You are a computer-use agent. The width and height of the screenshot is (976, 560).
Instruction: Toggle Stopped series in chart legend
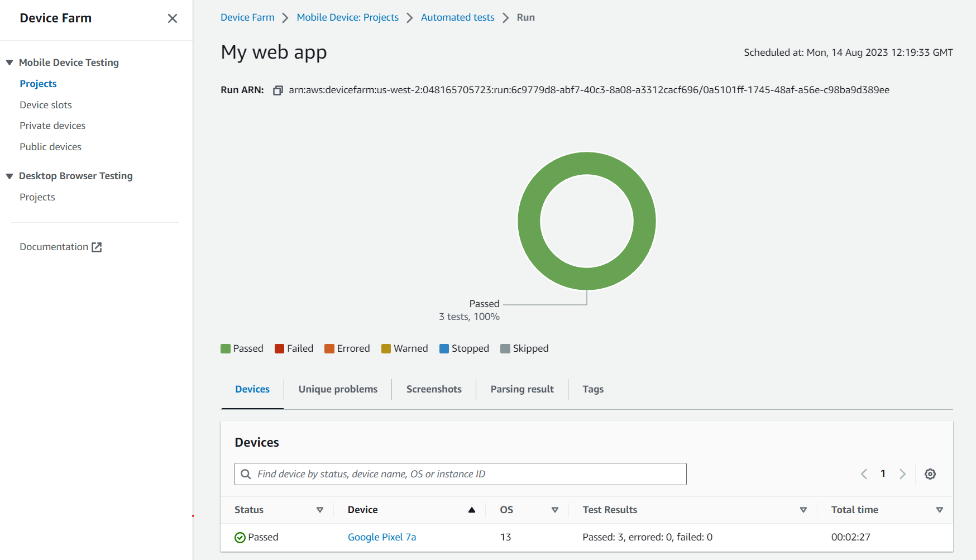tap(464, 348)
